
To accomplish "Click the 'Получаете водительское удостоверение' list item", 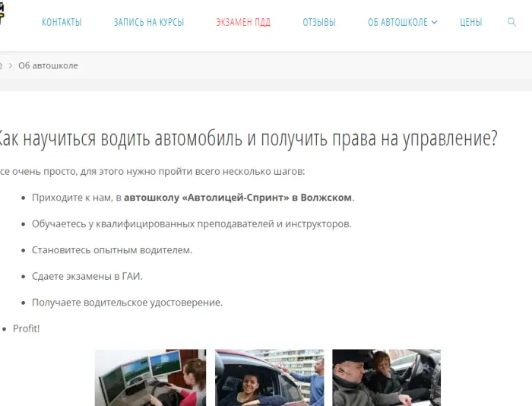I will (127, 302).
